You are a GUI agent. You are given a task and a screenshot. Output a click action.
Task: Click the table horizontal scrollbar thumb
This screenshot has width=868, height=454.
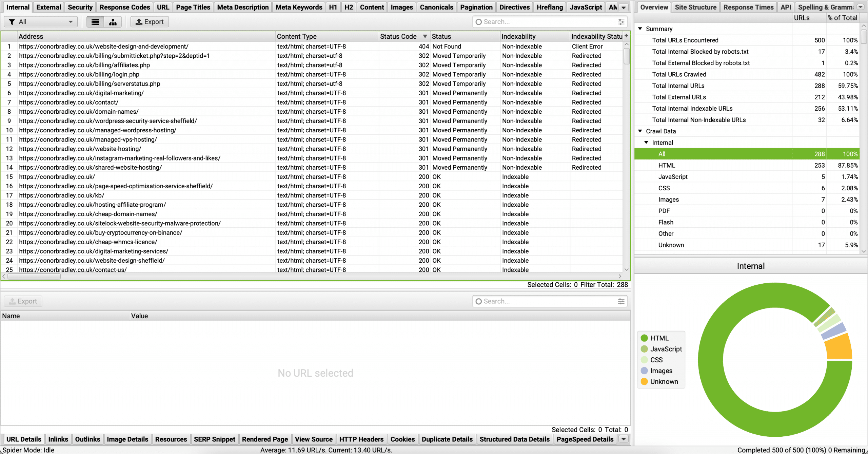click(x=34, y=277)
